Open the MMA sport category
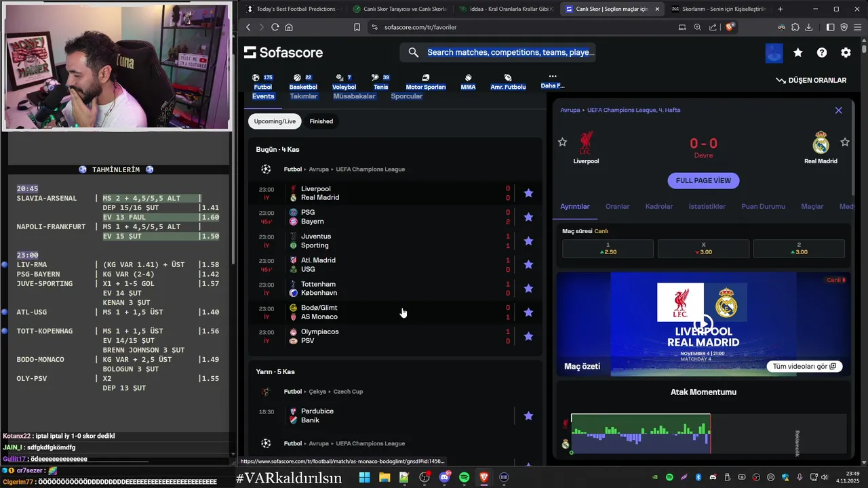The width and height of the screenshot is (868, 488). [x=468, y=82]
